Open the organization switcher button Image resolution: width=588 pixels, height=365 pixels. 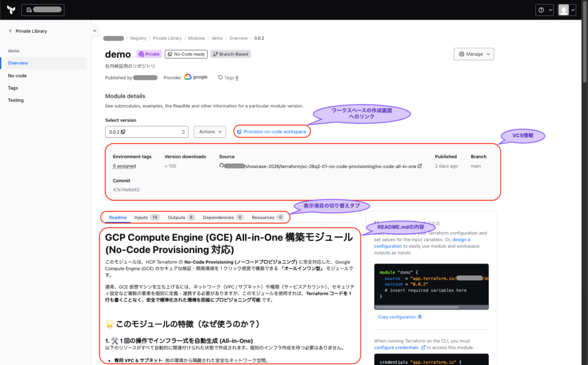pos(42,10)
